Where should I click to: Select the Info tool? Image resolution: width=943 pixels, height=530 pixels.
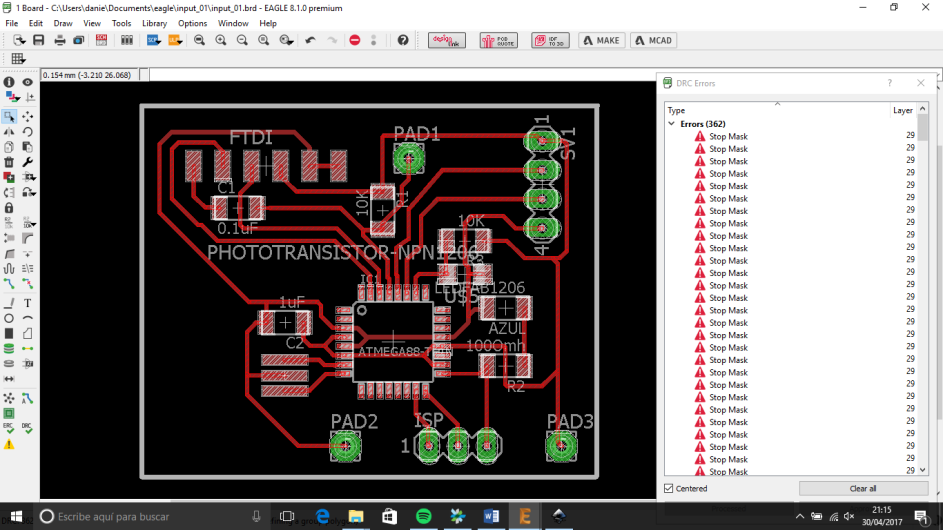(x=9, y=82)
